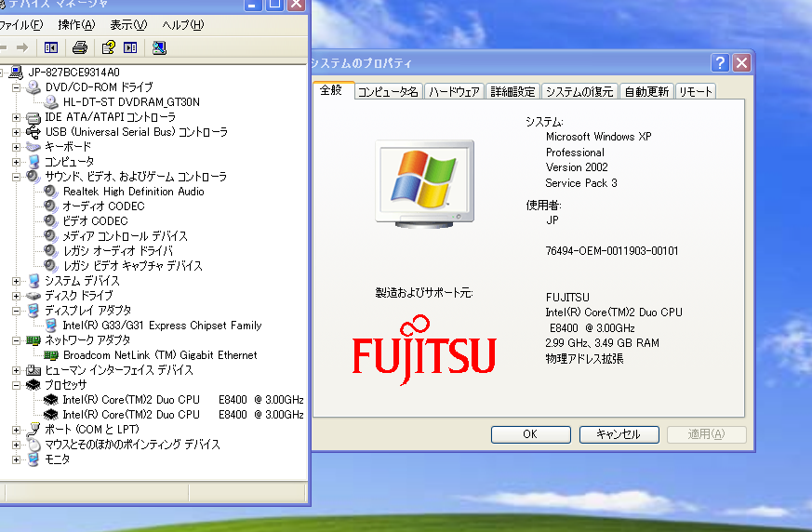This screenshot has width=812, height=532.
Task: Select HL-DT-ST DVDRAM_GT30N device
Action: click(131, 102)
